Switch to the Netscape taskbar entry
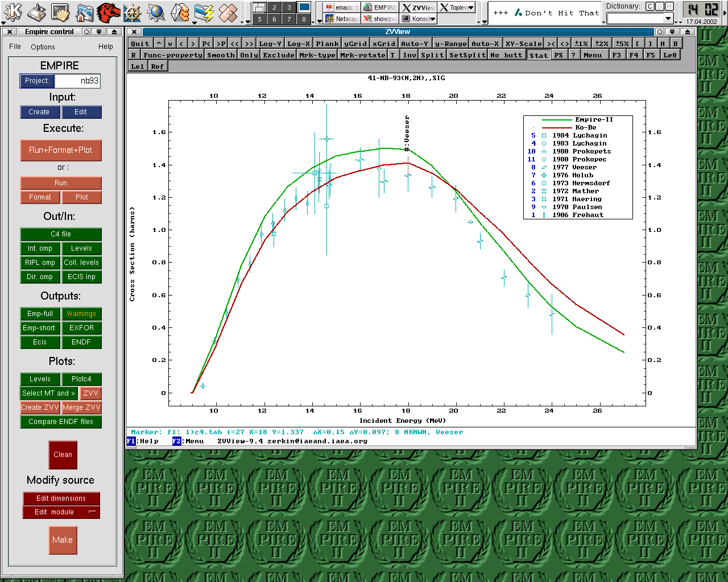The width and height of the screenshot is (728, 582). pyautogui.click(x=342, y=19)
